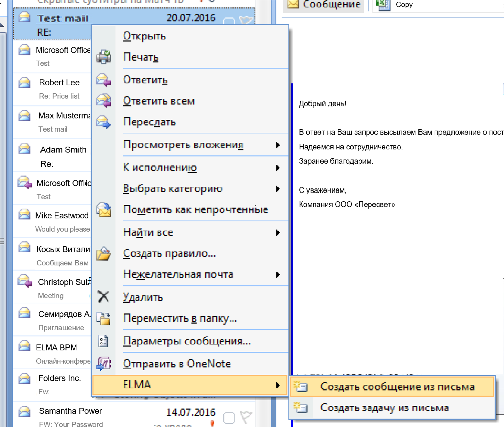This screenshot has height=427, width=504.
Task: Click the OneNote icon beside Отправить в OneNote
Action: 104,364
